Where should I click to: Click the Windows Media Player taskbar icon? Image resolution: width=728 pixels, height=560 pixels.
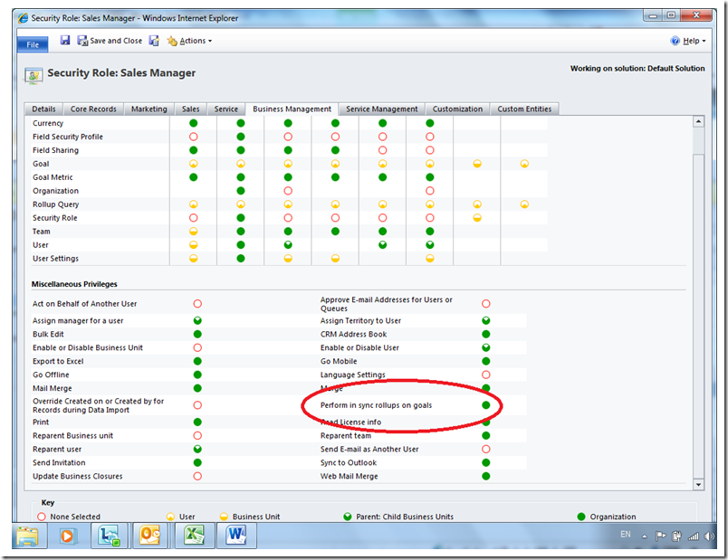65,535
